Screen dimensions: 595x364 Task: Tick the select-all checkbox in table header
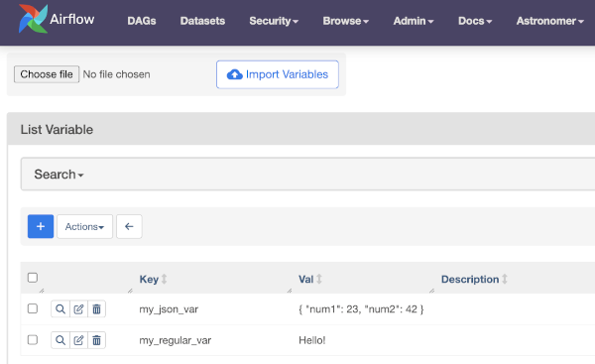coord(33,278)
